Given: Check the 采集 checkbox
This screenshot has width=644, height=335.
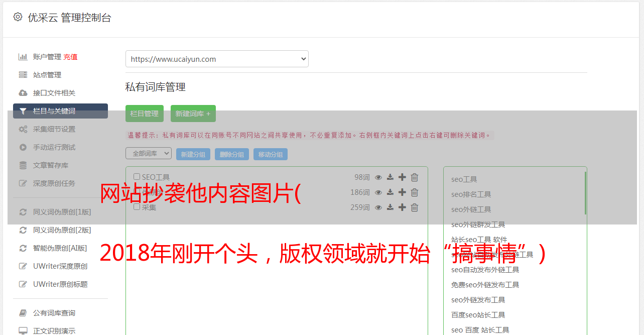Looking at the screenshot, I should [137, 206].
